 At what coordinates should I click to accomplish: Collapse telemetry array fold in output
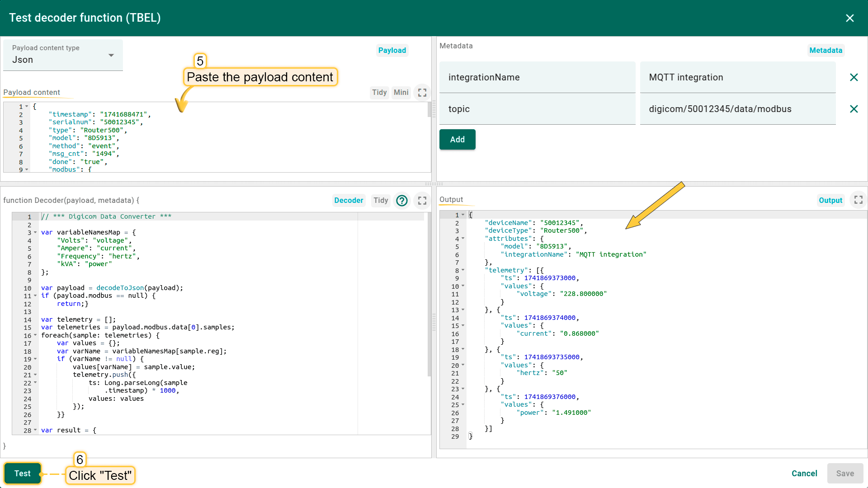(463, 270)
